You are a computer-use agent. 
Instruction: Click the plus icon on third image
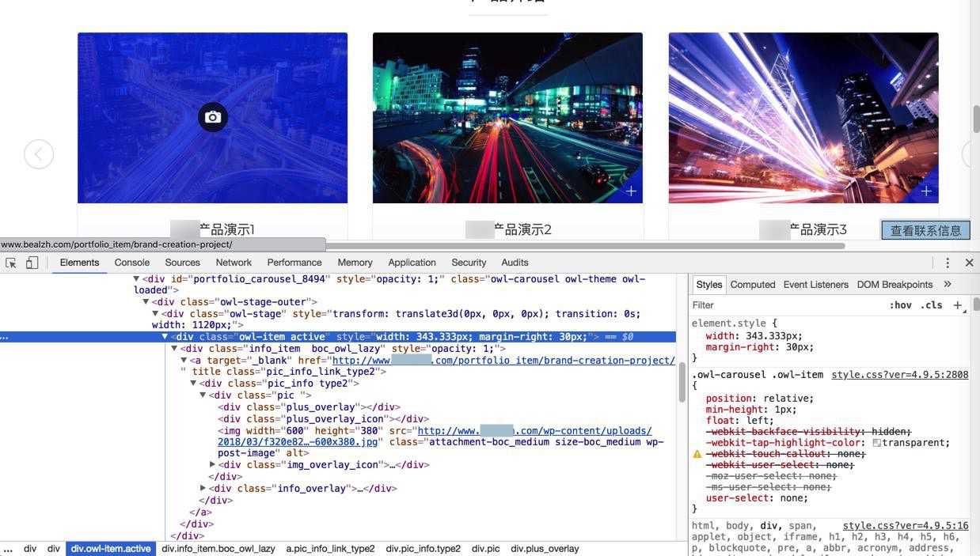[x=926, y=191]
